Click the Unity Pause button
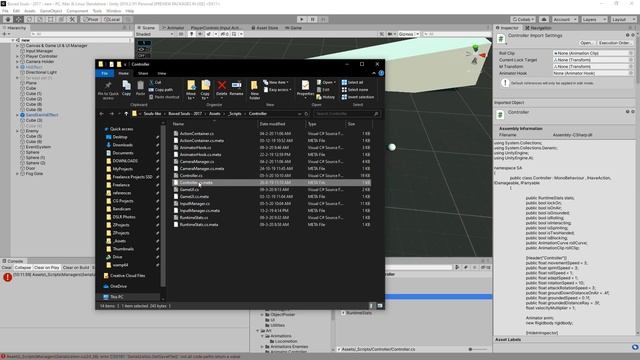Viewport: 640px width, 360px height. pos(312,19)
